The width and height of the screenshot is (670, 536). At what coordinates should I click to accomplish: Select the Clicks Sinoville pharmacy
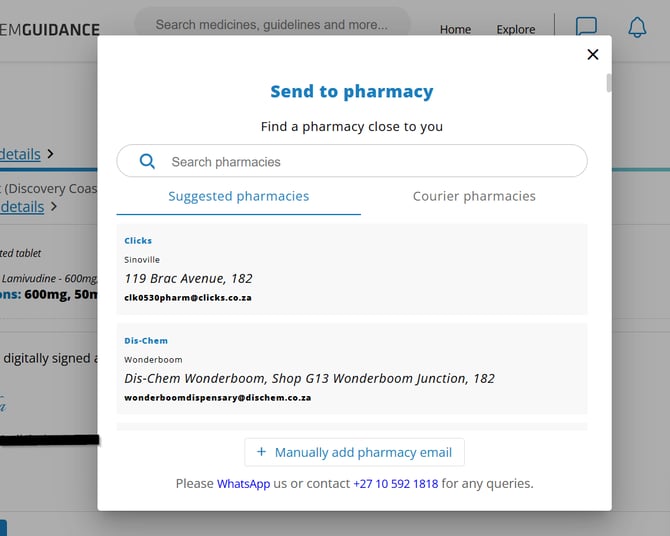tap(351, 269)
